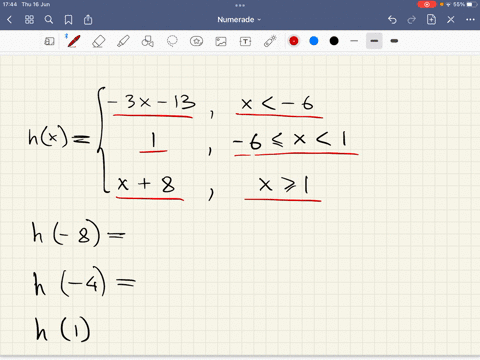The height and width of the screenshot is (360, 480).
Task: Select the thinnest stroke width
Action: pos(354,41)
